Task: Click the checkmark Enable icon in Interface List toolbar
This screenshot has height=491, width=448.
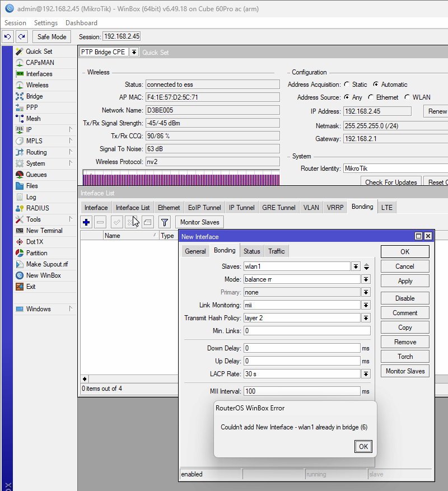Action: 116,222
